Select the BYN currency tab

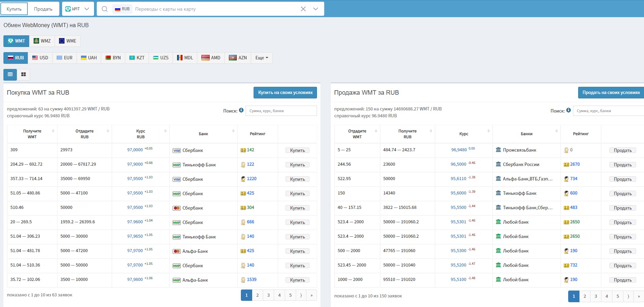[113, 58]
